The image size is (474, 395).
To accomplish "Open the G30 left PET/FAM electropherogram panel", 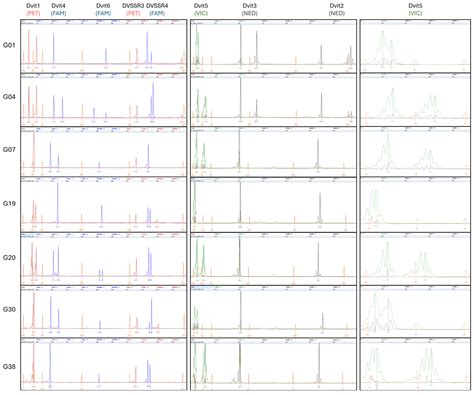I will click(103, 311).
